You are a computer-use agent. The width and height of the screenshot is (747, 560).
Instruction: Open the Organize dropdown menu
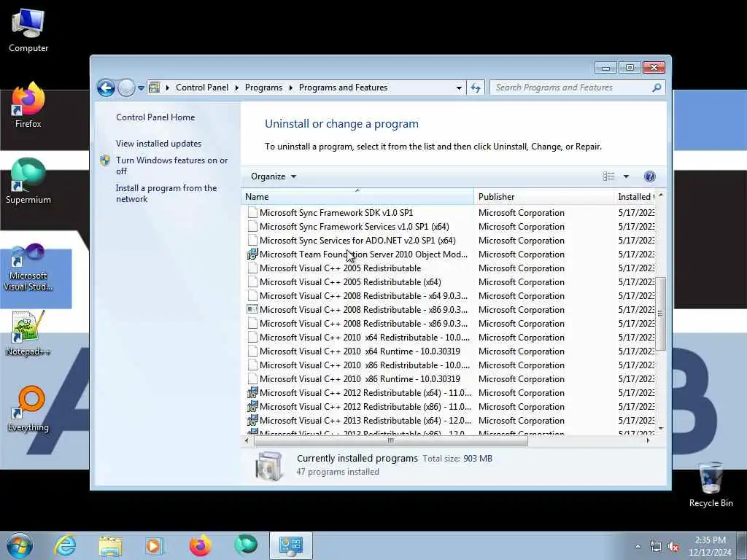[x=274, y=176]
